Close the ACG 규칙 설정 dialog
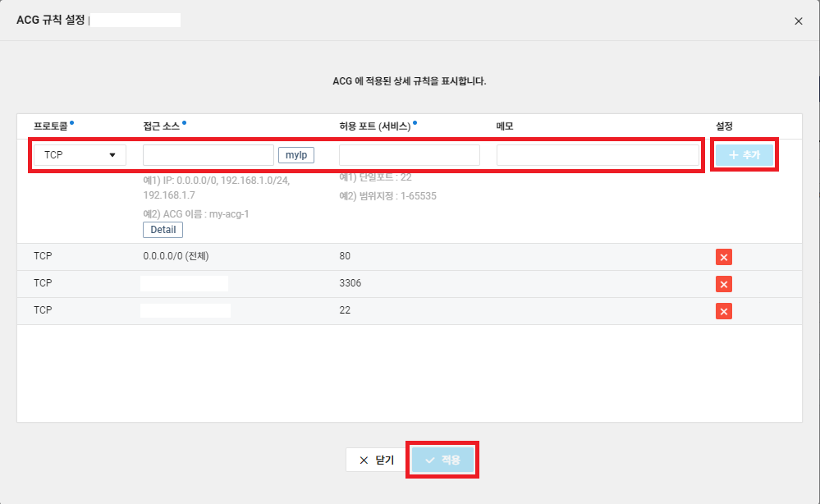 tap(798, 21)
